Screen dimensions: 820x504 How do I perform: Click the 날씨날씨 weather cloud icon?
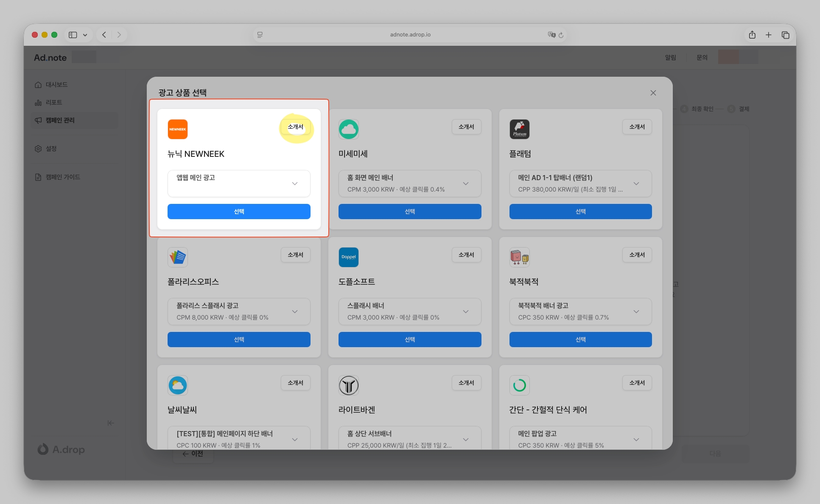(x=177, y=385)
